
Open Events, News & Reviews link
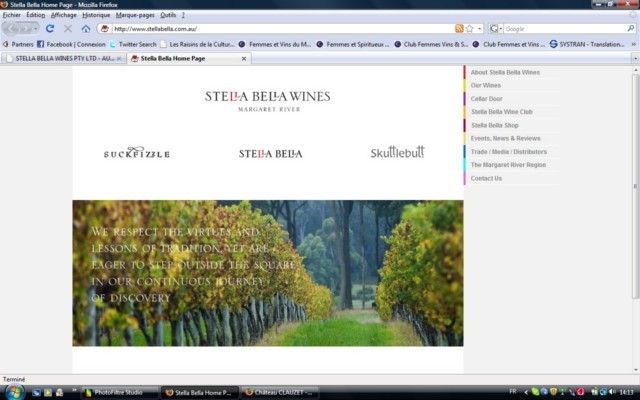pos(505,138)
